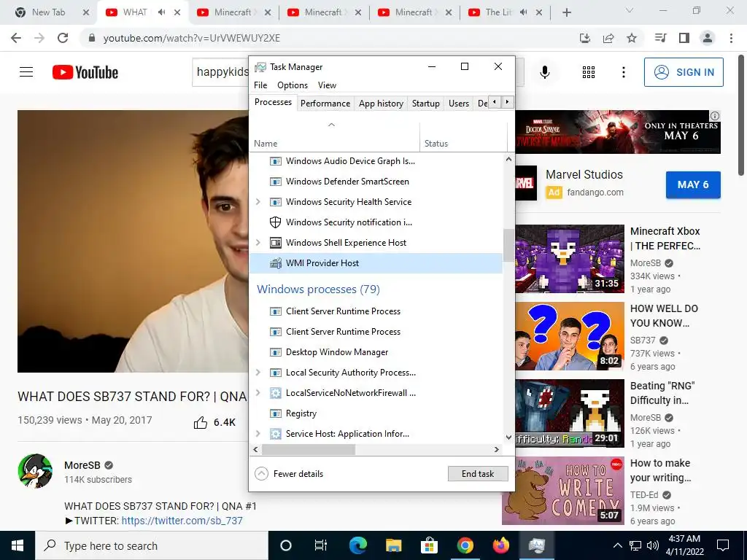747x560 pixels.
Task: Click the Task View taskbar icon
Action: [321, 545]
